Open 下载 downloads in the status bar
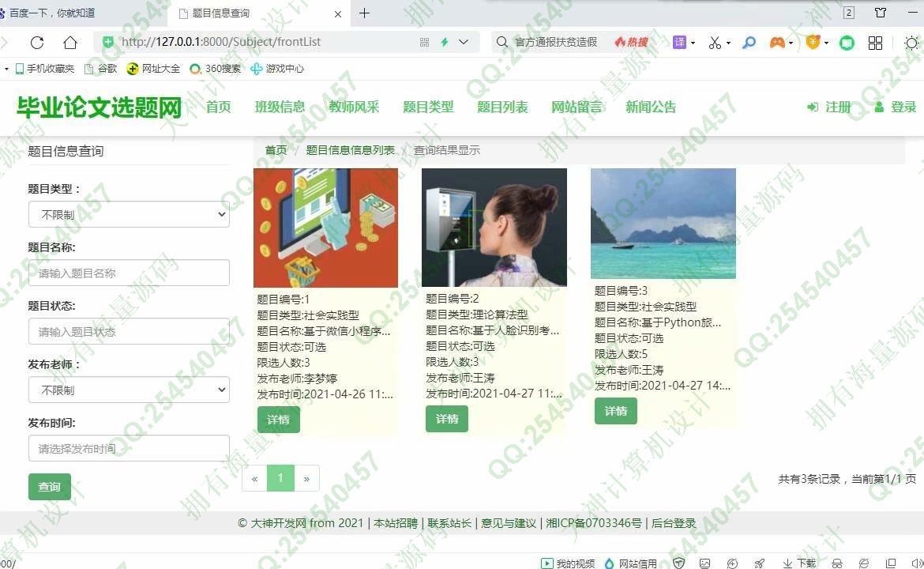The height and width of the screenshot is (569, 924). click(x=799, y=563)
